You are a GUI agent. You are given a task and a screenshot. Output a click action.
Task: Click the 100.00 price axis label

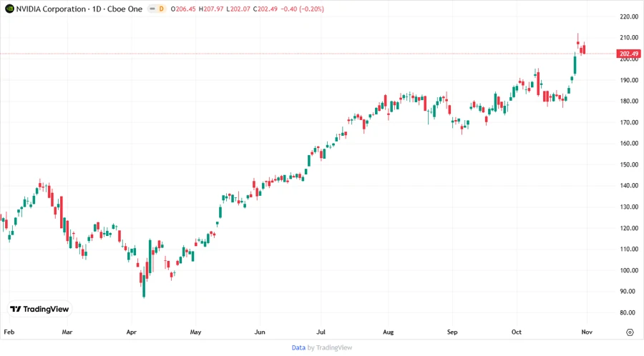pyautogui.click(x=629, y=270)
